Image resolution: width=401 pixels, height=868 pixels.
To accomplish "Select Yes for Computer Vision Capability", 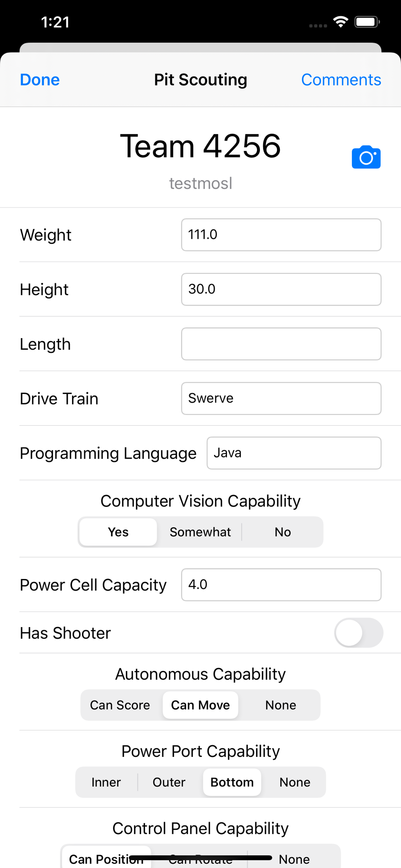I will click(118, 532).
